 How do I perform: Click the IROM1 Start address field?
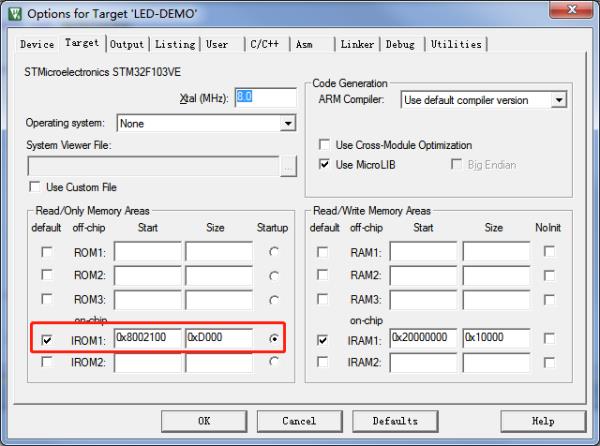tap(147, 339)
